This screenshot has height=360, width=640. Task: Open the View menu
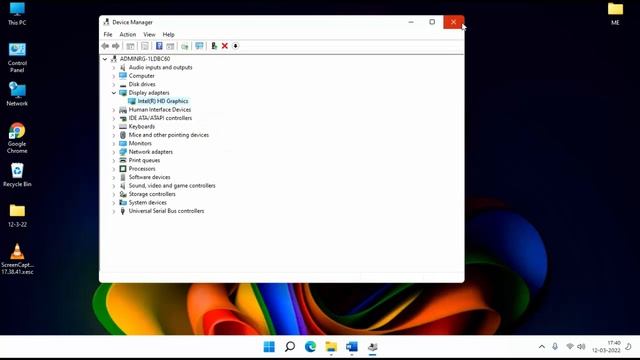tap(149, 35)
